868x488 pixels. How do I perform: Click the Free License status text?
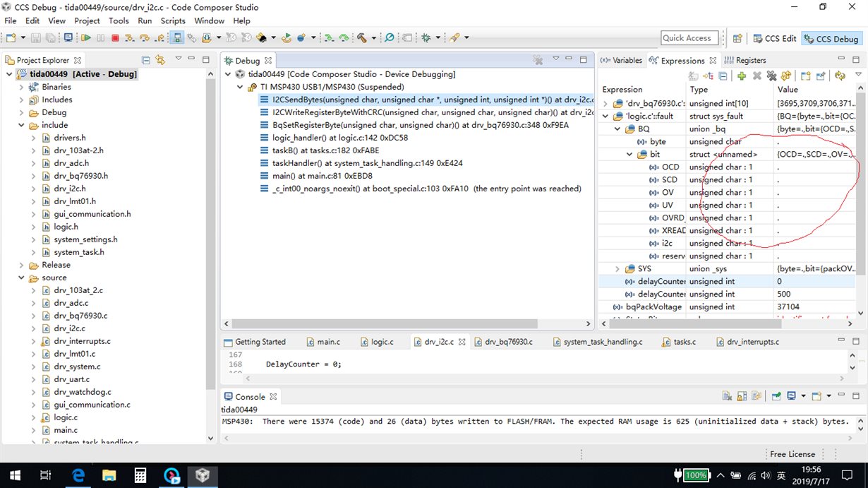click(x=792, y=454)
